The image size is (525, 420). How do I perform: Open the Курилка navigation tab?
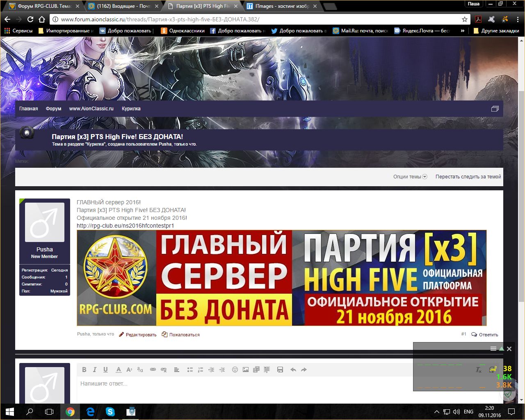click(x=131, y=109)
